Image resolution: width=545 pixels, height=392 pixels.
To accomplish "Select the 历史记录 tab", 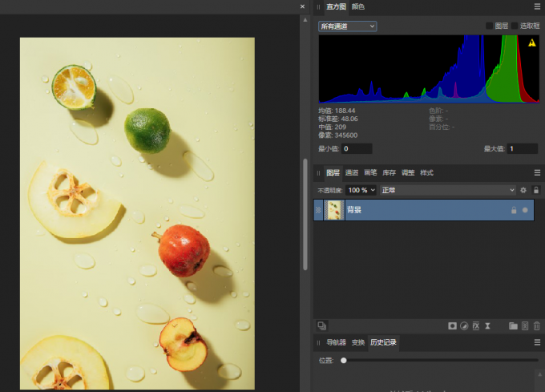I will point(383,342).
